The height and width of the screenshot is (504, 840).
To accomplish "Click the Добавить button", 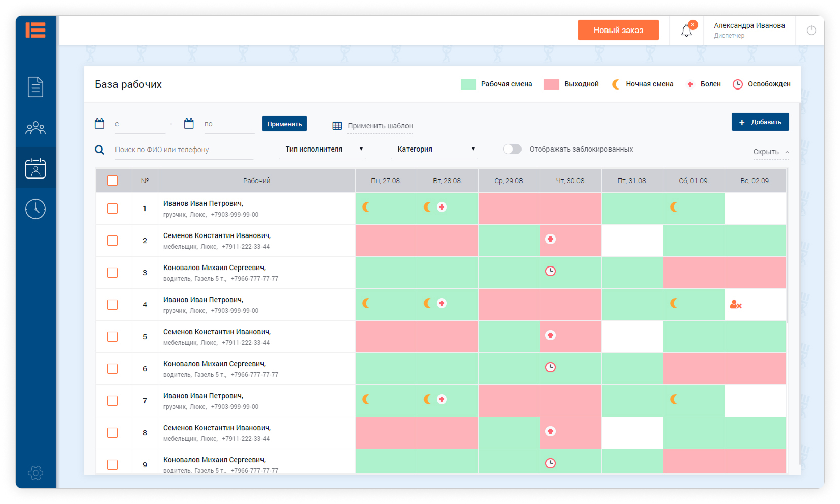I will [760, 122].
